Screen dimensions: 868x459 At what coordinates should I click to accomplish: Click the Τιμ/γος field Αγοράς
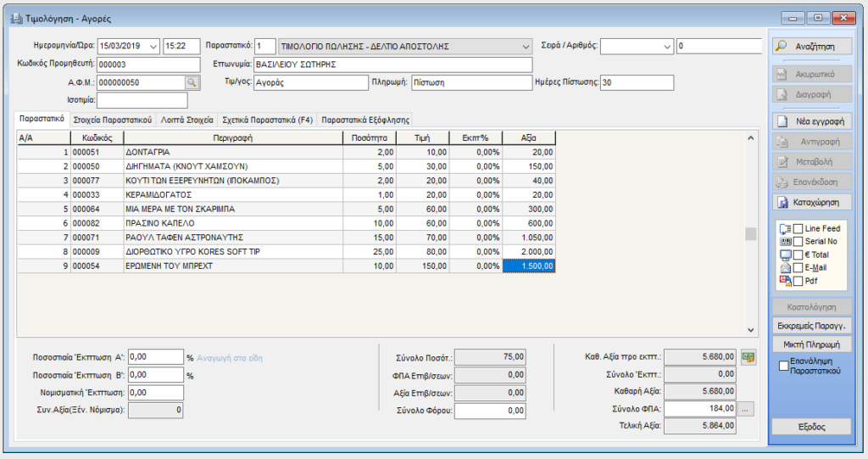click(311, 82)
